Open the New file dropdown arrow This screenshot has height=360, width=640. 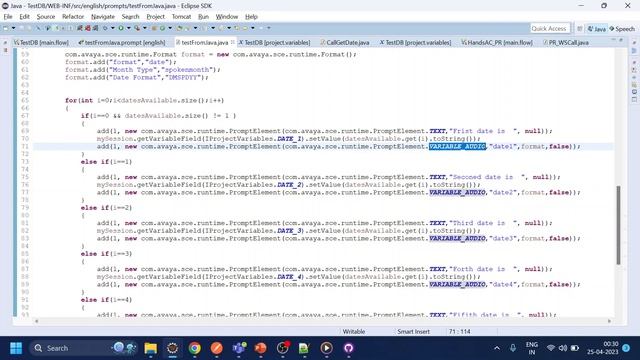tap(13, 28)
